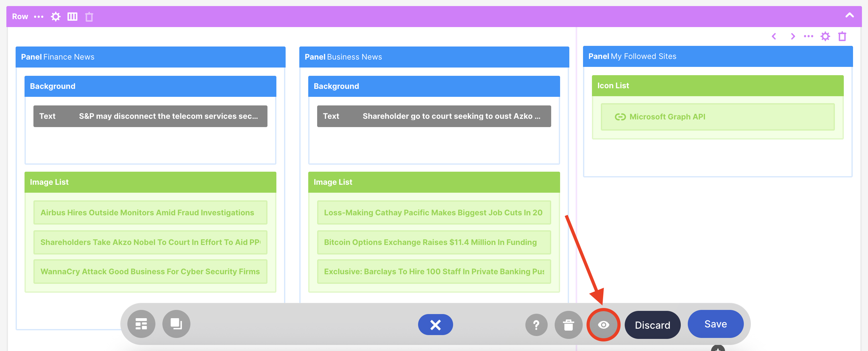Click the Row columns layout icon
Image resolution: width=868 pixels, height=351 pixels.
pos(72,17)
